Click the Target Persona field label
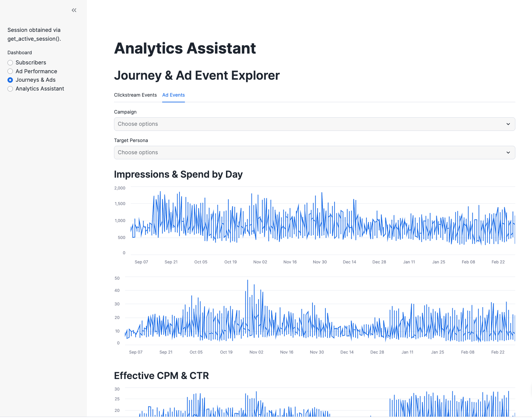This screenshot has height=418, width=532. [x=131, y=140]
